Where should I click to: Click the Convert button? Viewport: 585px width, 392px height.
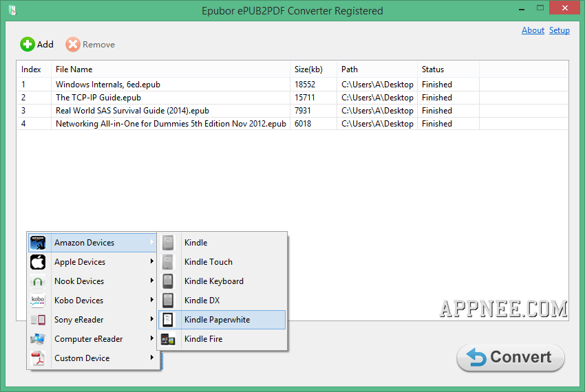click(x=511, y=358)
